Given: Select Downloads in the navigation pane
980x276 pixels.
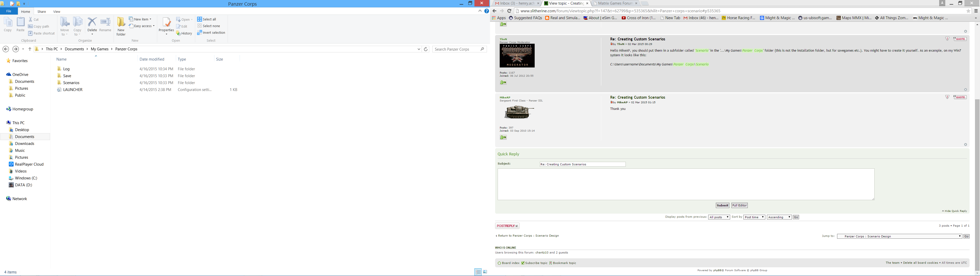Looking at the screenshot, I should [24, 144].
